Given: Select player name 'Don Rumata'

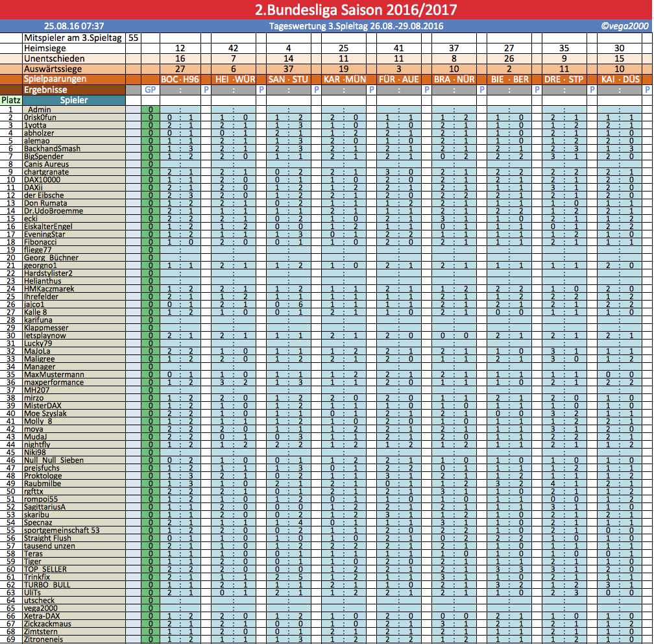Looking at the screenshot, I should click(45, 203).
